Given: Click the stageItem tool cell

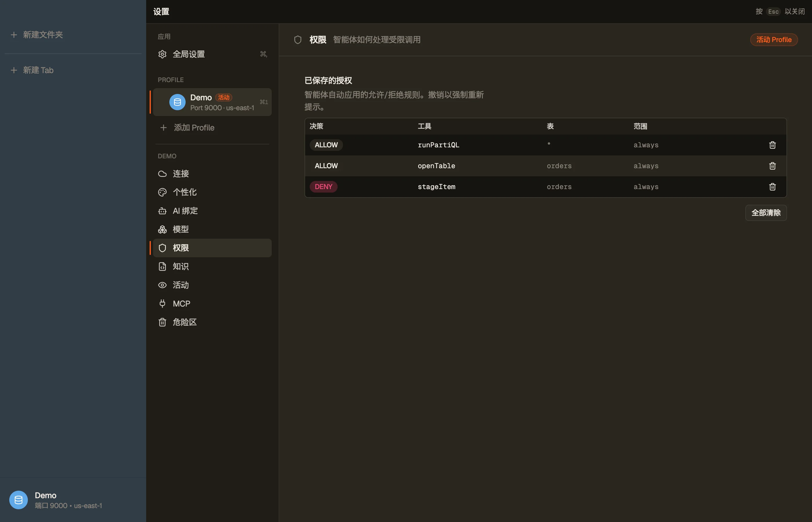Looking at the screenshot, I should click(x=436, y=187).
